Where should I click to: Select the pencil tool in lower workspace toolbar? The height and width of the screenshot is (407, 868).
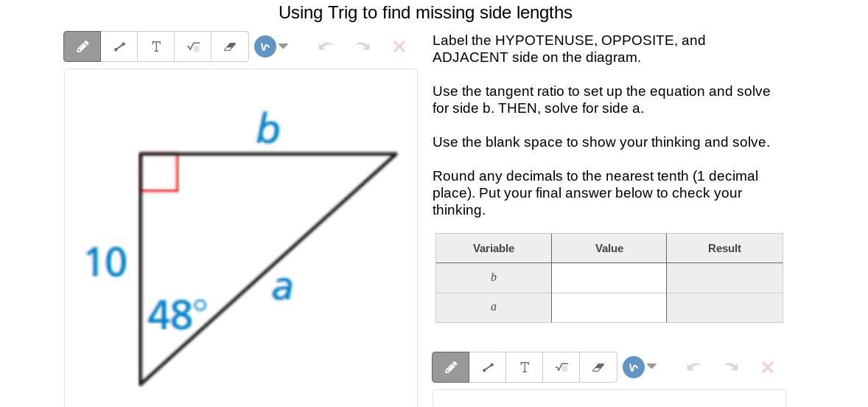[451, 367]
